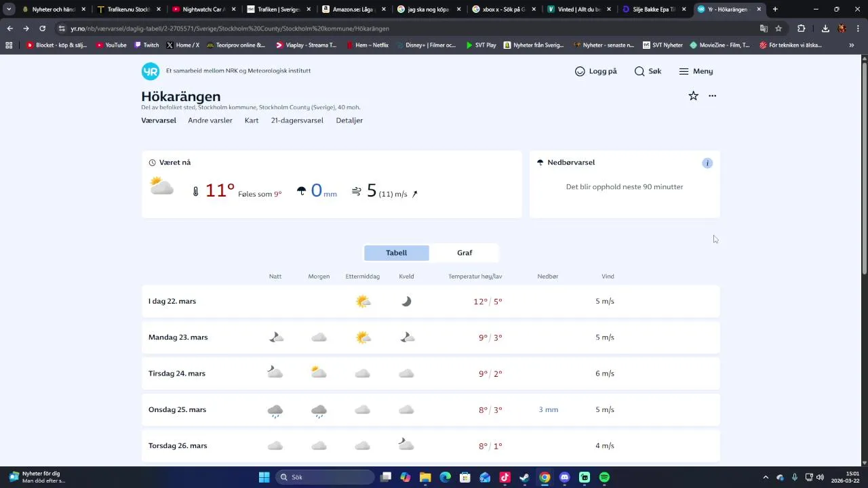Click the 3 mm precipitation value Wednesday
This screenshot has width=868, height=488.
coord(548,409)
